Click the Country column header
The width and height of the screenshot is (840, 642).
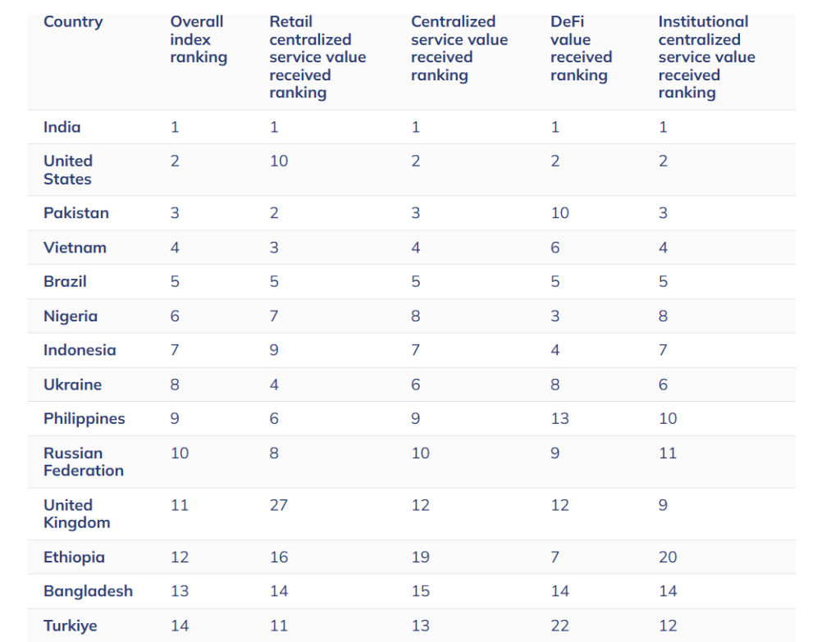point(73,22)
